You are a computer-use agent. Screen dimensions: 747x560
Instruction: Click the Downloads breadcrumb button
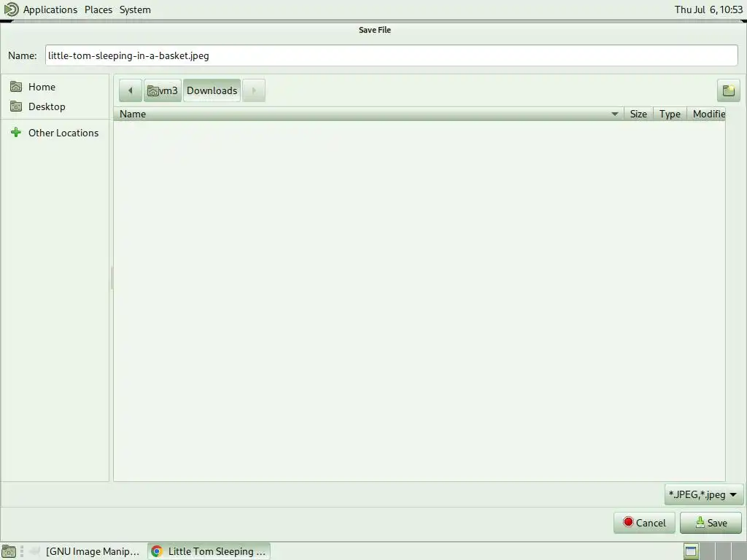click(x=212, y=90)
